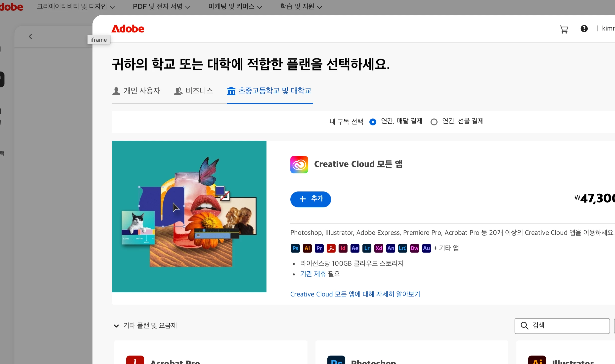Click the Acrobat app icon in list
This screenshot has height=364, width=615.
331,248
